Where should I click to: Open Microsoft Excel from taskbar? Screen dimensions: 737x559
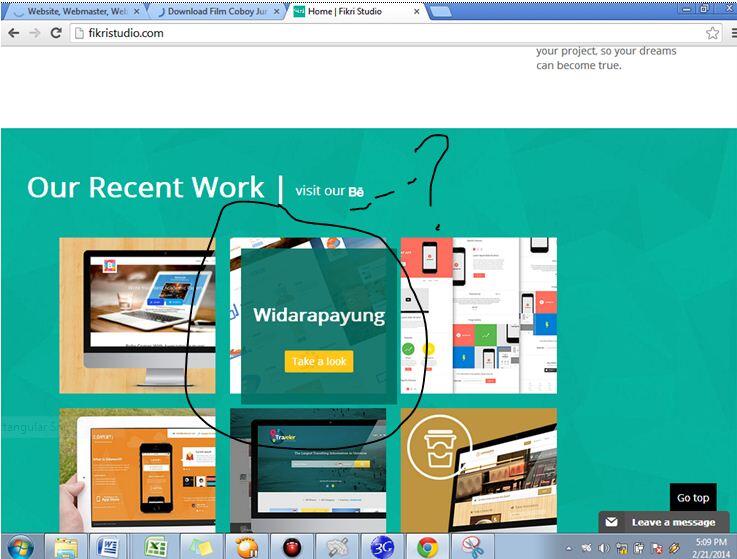tap(155, 547)
